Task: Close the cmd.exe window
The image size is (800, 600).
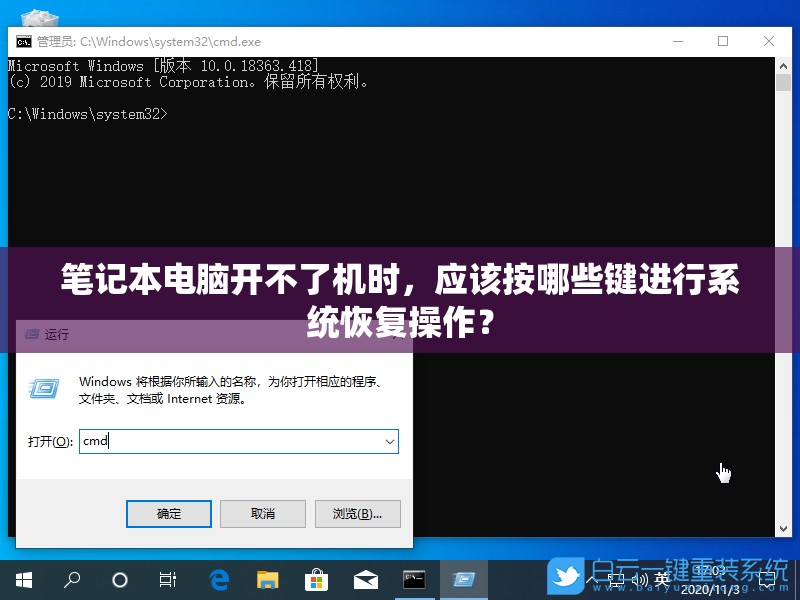Action: [769, 41]
